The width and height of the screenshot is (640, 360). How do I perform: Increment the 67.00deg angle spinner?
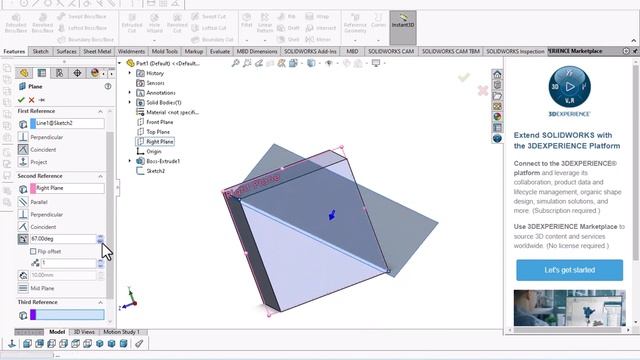(100, 237)
